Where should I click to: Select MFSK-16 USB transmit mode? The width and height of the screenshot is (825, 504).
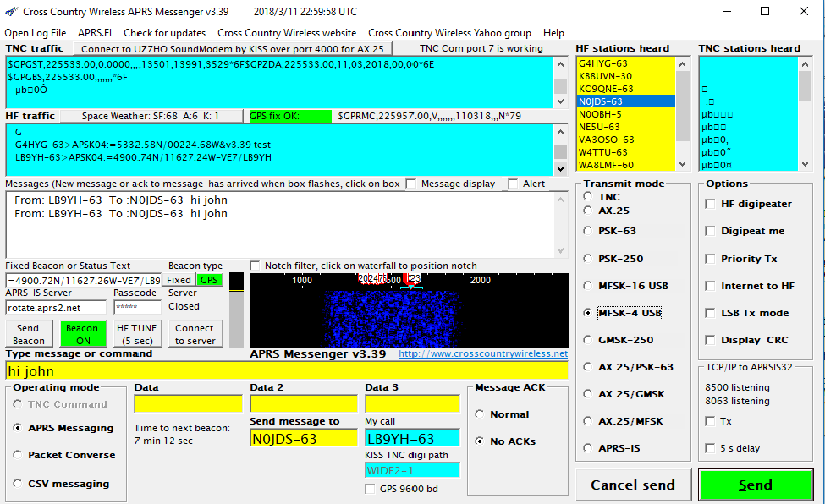click(x=588, y=286)
